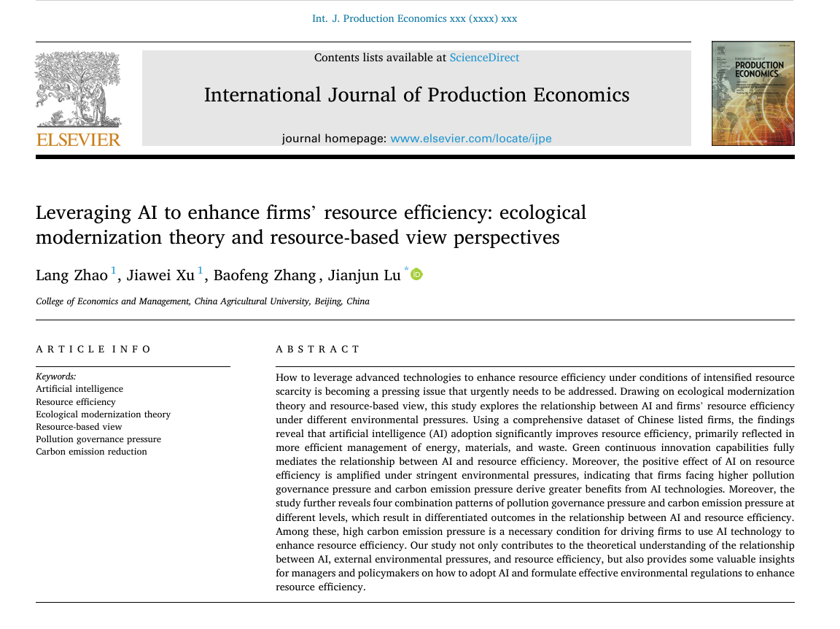This screenshot has width=840, height=629.
Task: Click the ARTICLE INFO heading
Action: pos(93,349)
